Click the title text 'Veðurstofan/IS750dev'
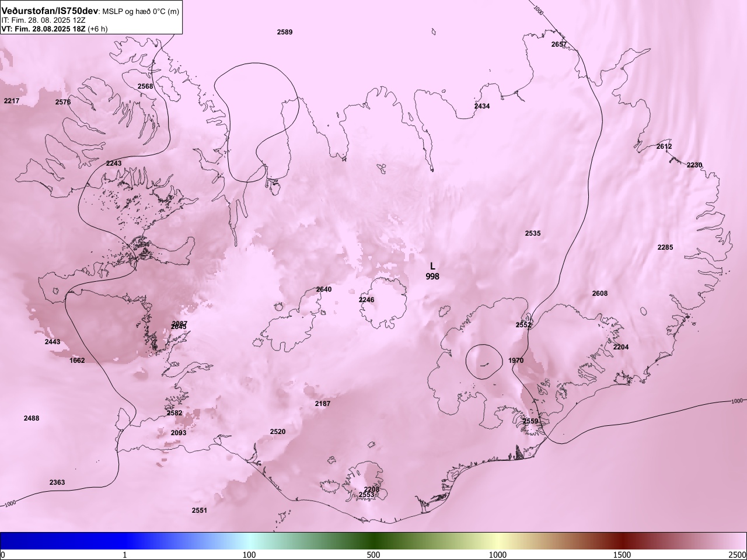Screen dimensions: 747x560 point(50,11)
